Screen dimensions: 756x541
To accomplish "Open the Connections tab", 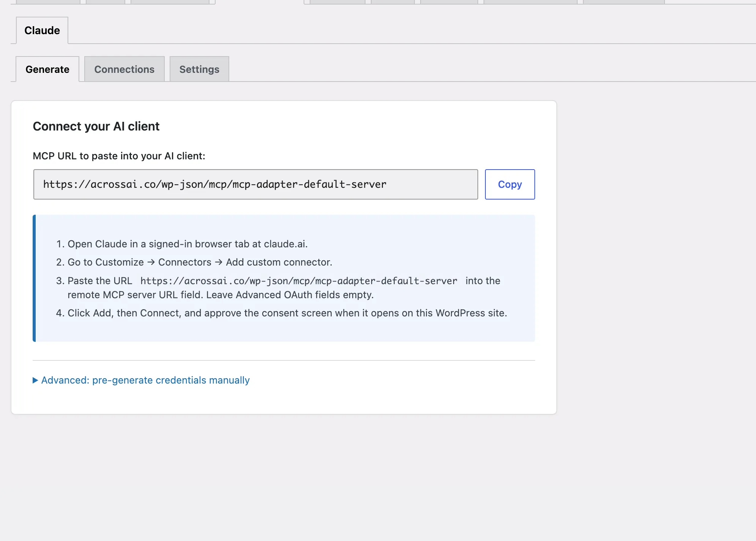I will tap(124, 69).
